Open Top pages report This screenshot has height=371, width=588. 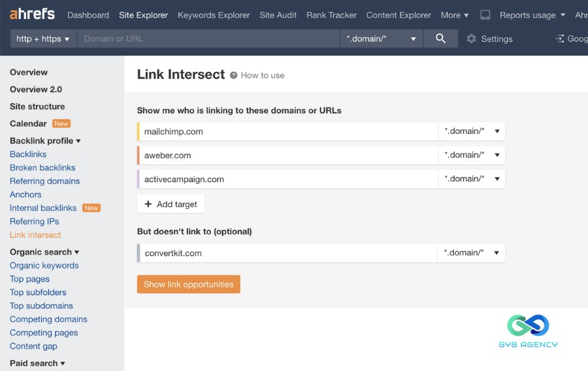[x=29, y=279]
